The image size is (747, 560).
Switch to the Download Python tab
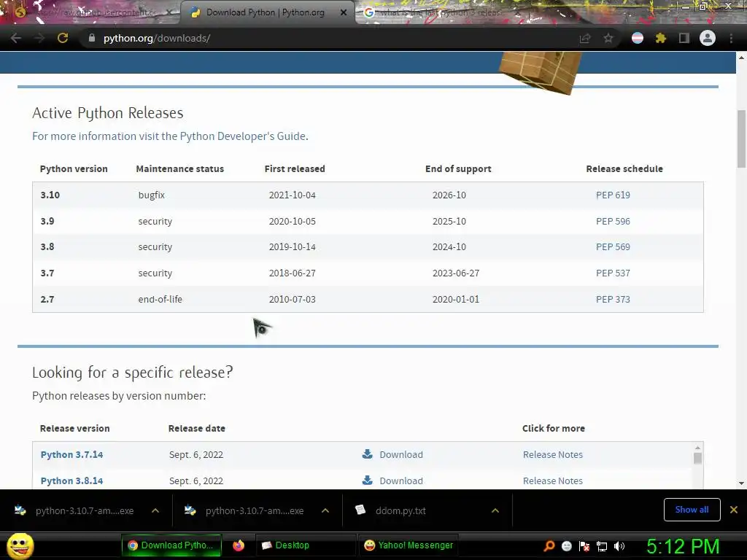pos(265,12)
